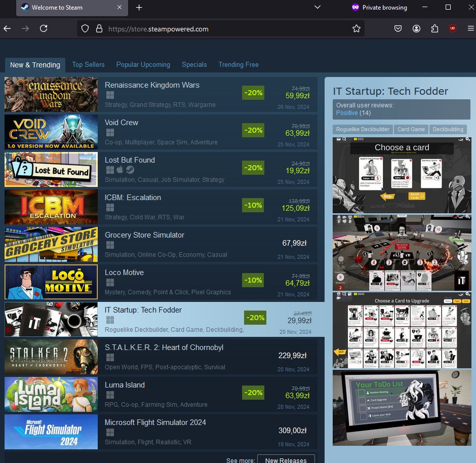The image size is (476, 463).
Task: Click Windows platform icon under Void Crew
Action: pos(110,133)
